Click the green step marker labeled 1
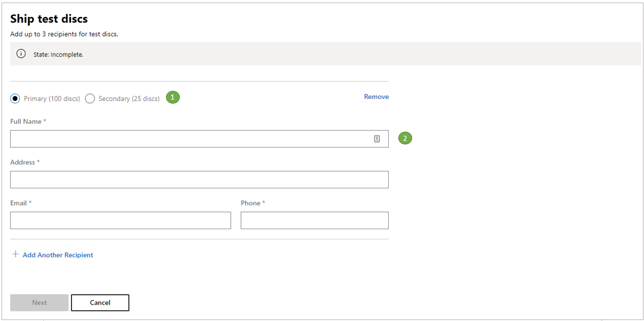 click(172, 97)
